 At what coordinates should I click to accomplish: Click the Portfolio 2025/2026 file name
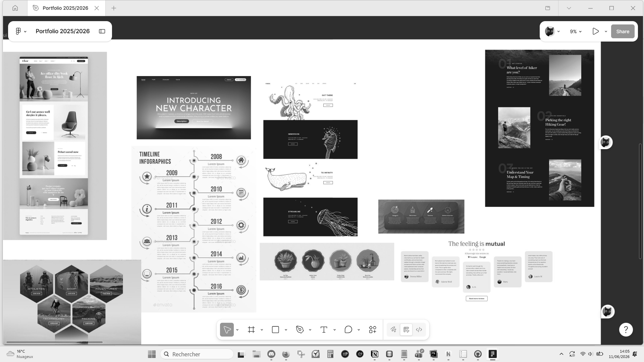(x=63, y=31)
